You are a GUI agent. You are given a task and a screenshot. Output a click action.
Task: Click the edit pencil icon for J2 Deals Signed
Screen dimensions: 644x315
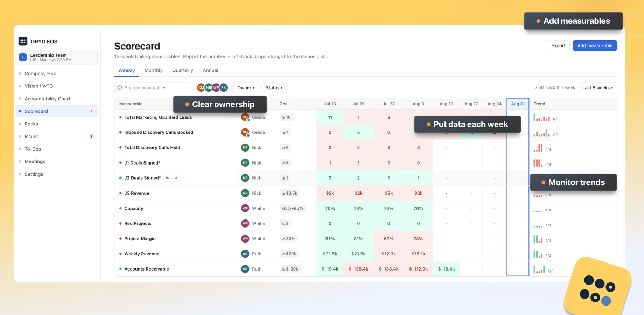[x=167, y=178]
